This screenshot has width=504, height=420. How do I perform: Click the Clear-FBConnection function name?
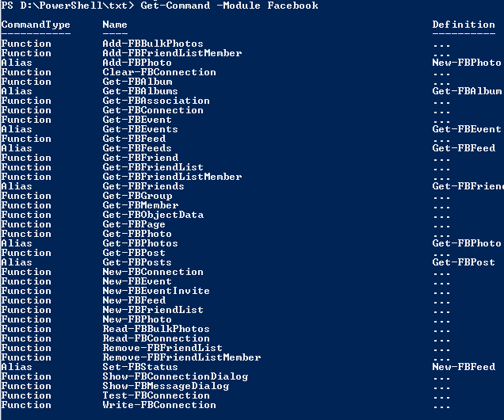click(x=159, y=72)
